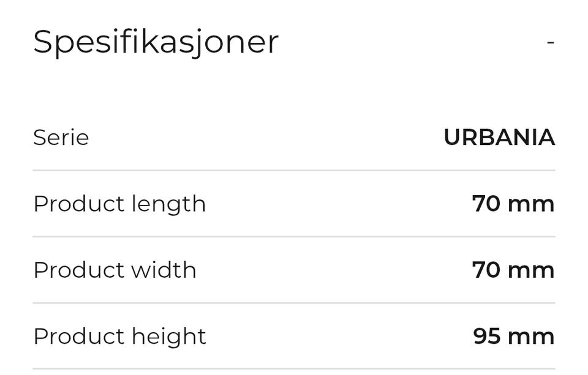Click the divider line below Serie row

(294, 171)
